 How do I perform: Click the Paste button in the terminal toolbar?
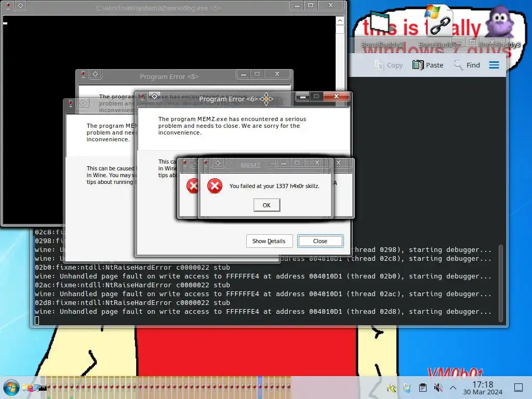click(x=428, y=65)
